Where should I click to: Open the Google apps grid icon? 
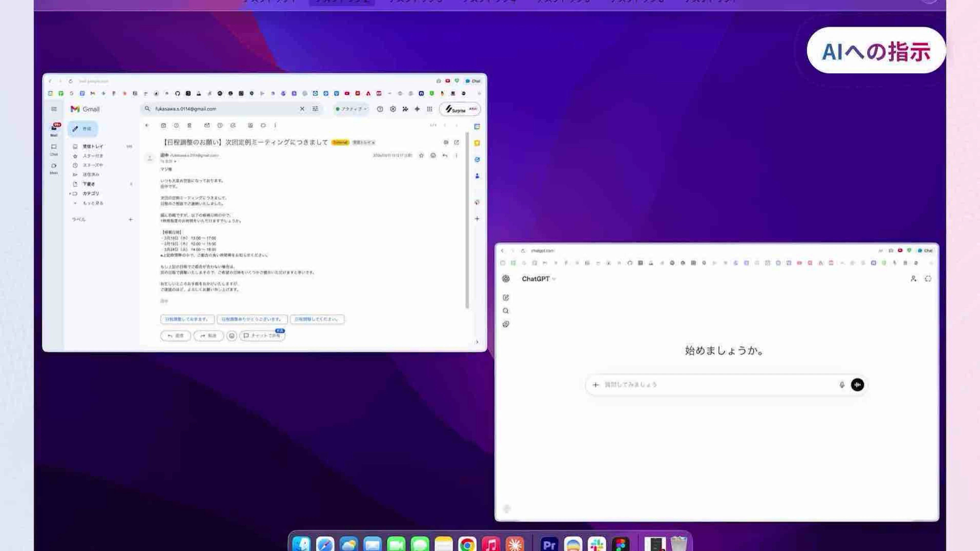(430, 109)
